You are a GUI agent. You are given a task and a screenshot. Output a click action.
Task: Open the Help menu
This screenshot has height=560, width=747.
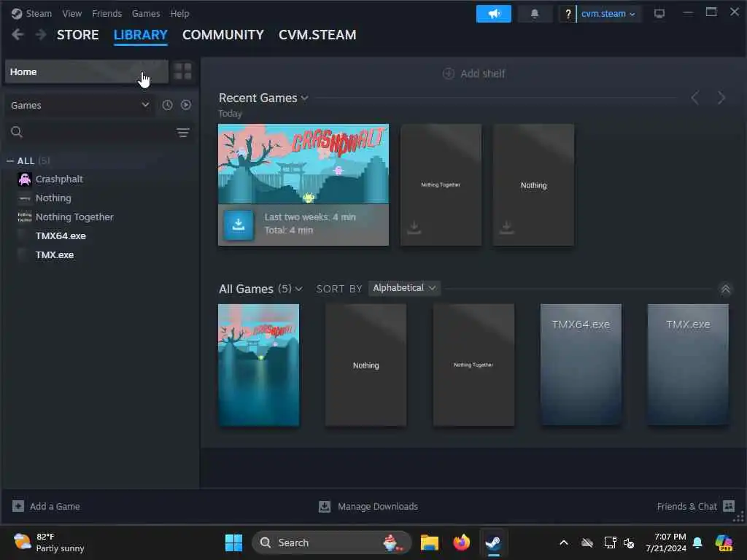tap(179, 13)
